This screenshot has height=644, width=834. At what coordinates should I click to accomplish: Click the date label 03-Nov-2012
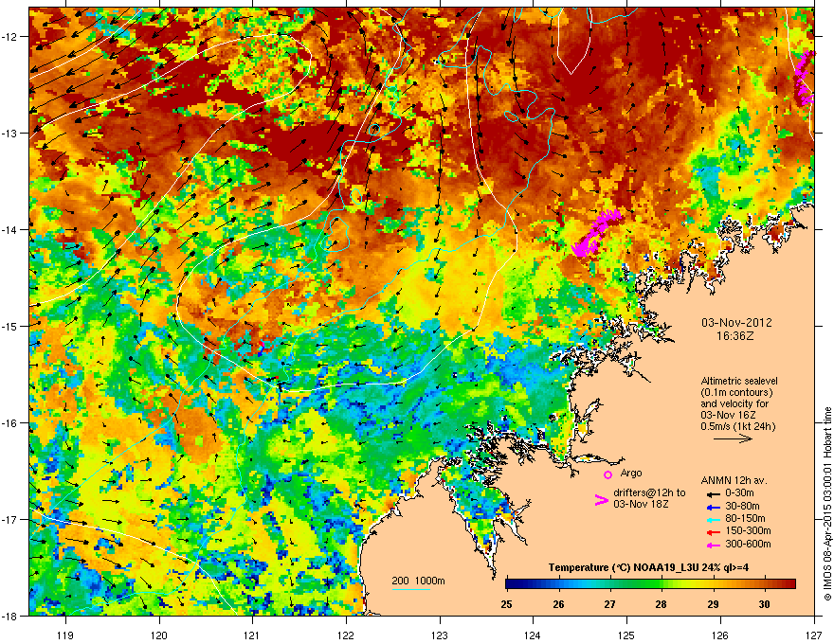tap(736, 323)
